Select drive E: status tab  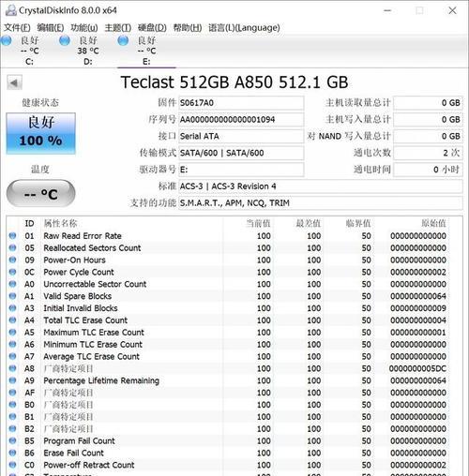[x=146, y=51]
